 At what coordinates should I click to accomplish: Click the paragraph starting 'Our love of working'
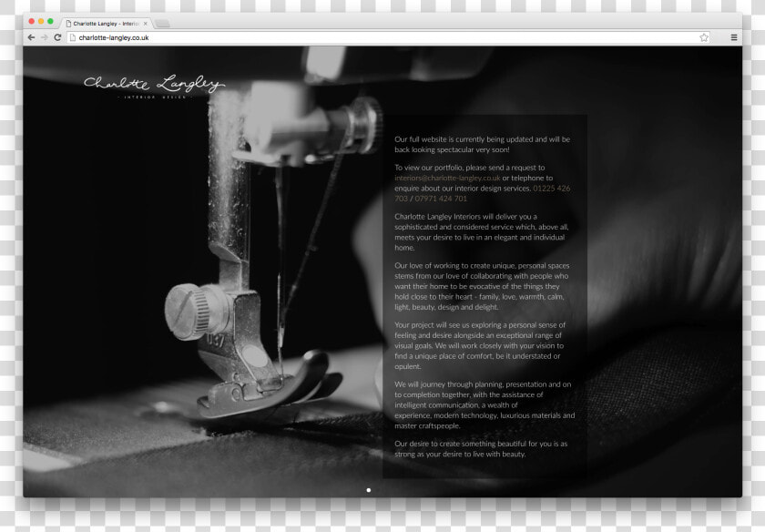coord(482,287)
